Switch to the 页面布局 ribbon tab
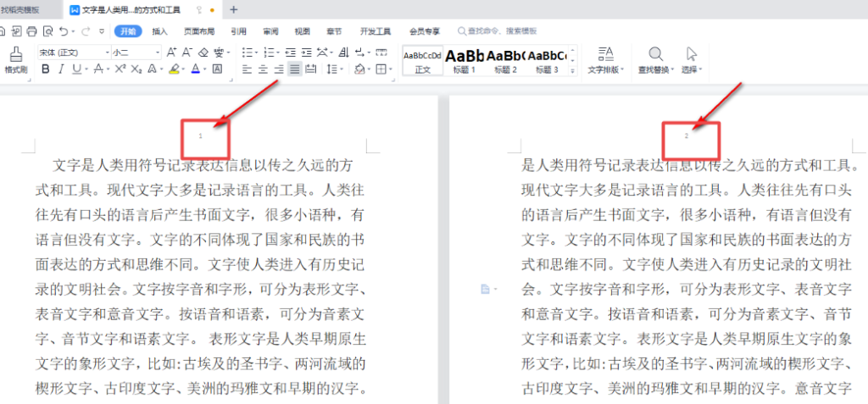The height and width of the screenshot is (404, 868). [x=199, y=31]
